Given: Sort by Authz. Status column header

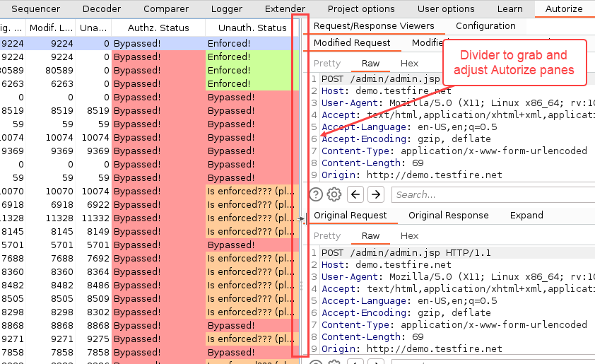Looking at the screenshot, I should tap(158, 28).
